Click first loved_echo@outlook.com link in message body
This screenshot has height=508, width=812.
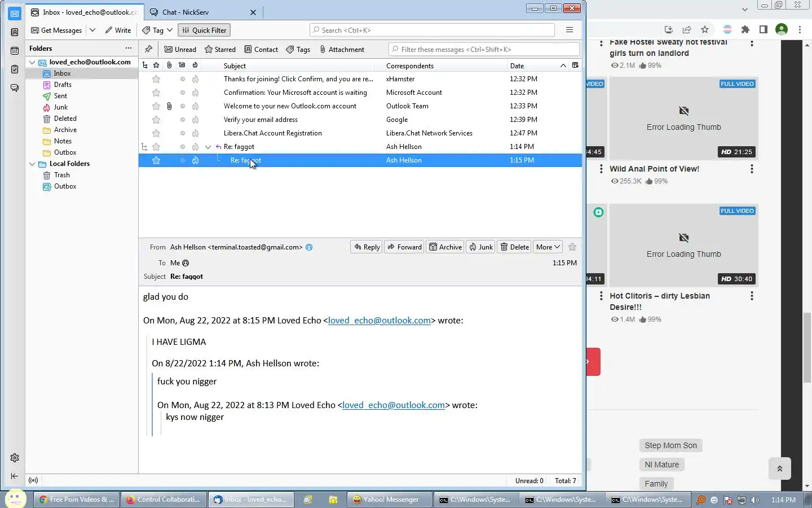tap(379, 321)
